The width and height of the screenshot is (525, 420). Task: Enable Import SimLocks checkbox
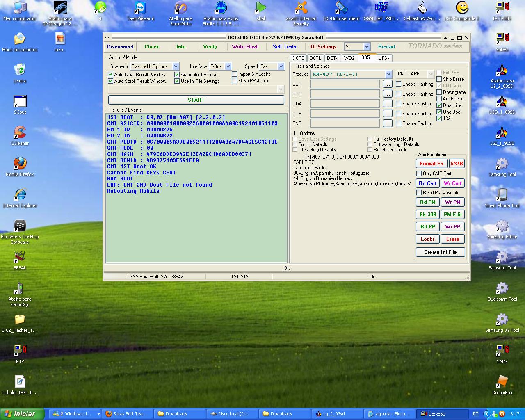pyautogui.click(x=234, y=74)
